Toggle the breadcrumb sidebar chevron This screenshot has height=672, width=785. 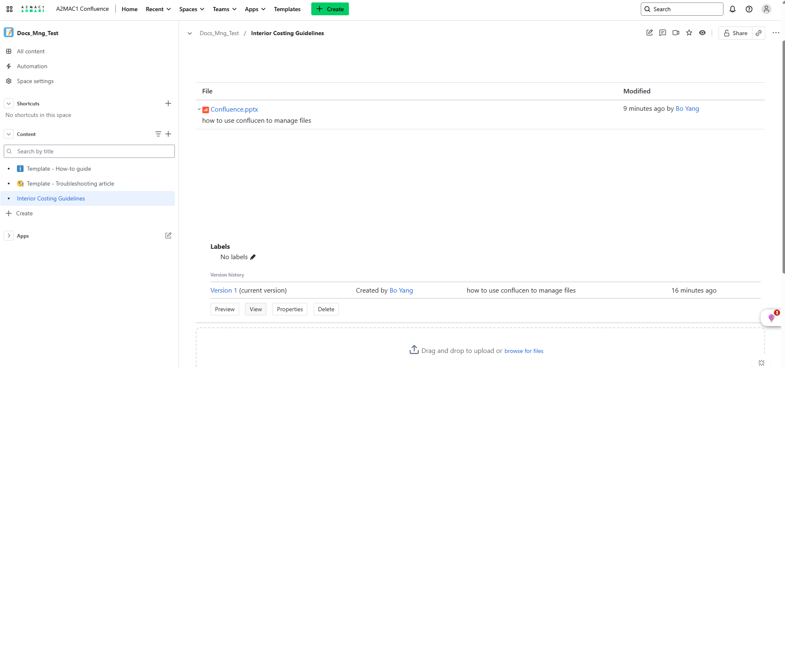coord(190,33)
